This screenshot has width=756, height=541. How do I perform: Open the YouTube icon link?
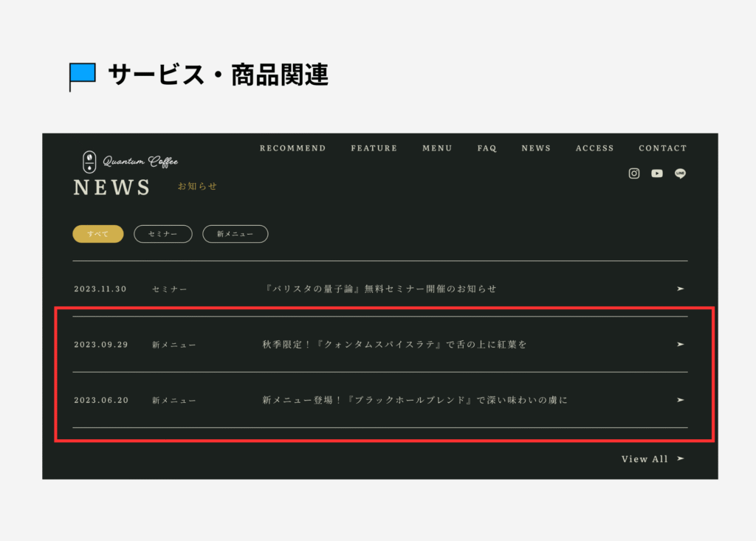(657, 173)
